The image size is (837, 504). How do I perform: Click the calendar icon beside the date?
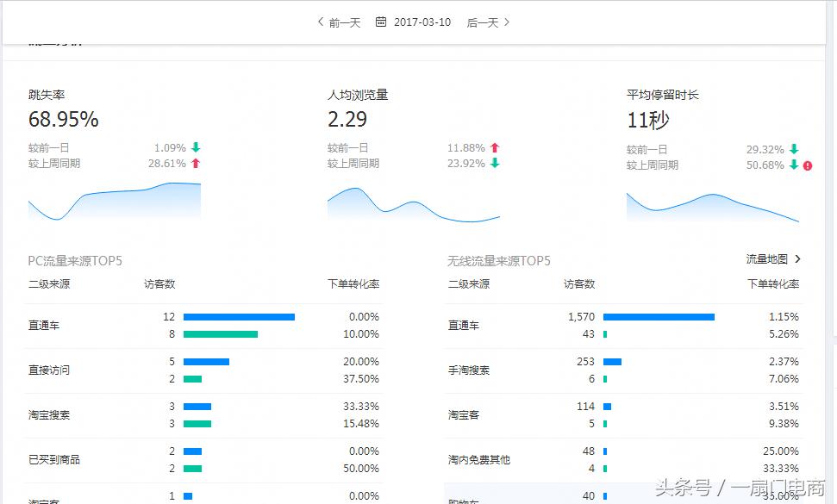pyautogui.click(x=380, y=22)
